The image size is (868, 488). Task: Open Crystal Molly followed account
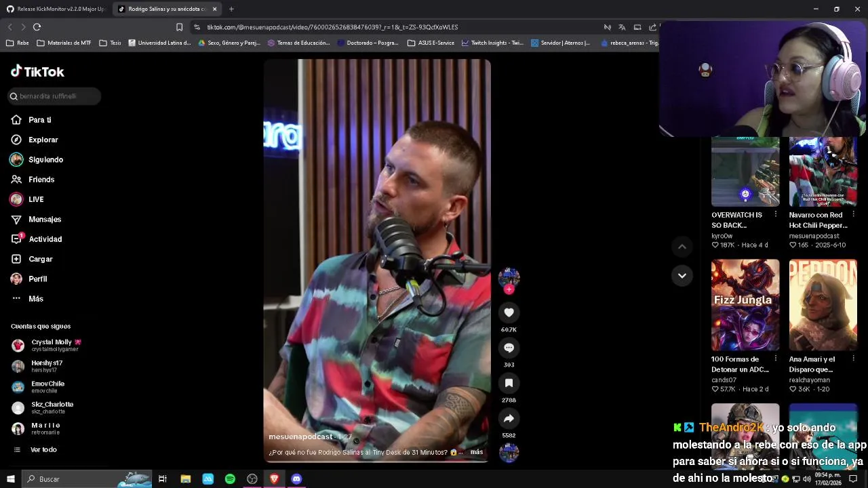pyautogui.click(x=46, y=346)
